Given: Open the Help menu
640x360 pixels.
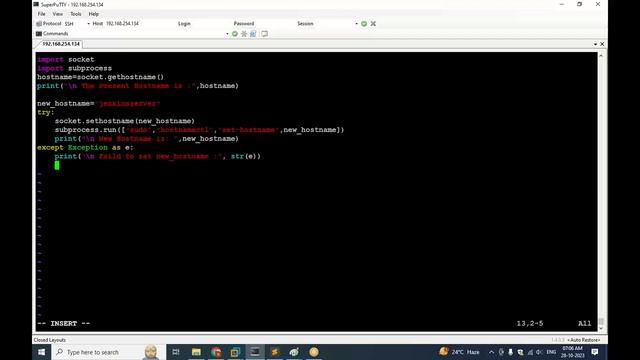Looking at the screenshot, I should point(93,14).
